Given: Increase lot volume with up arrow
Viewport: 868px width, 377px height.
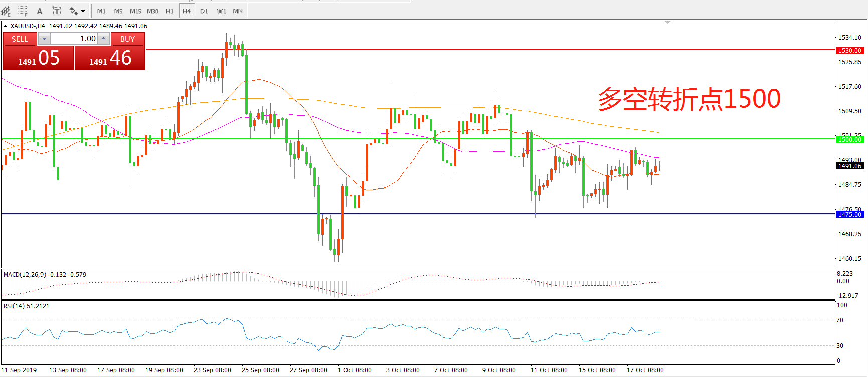Looking at the screenshot, I should click(103, 39).
